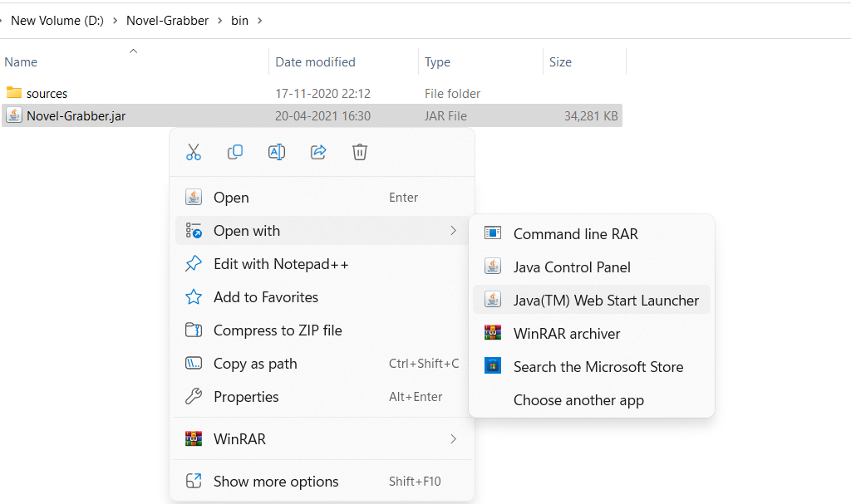The image size is (851, 504).
Task: Click the 20-04-2021 16:30 date cell
Action: (x=323, y=116)
